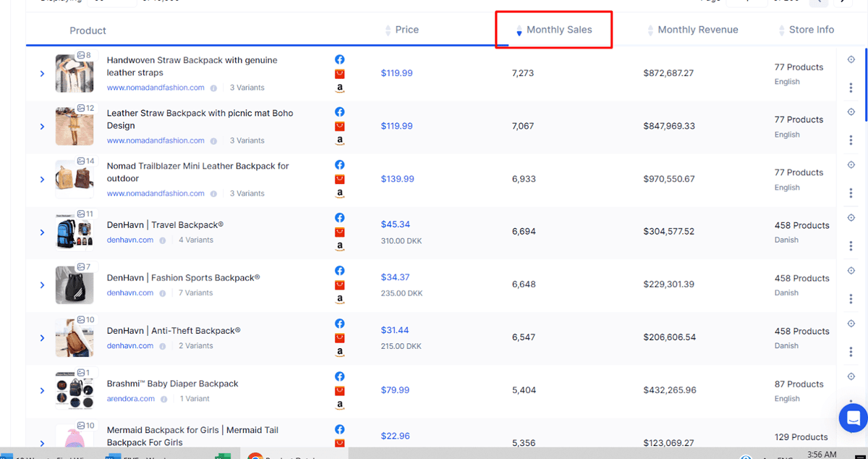
Task: Open www.nomadandfashion.com link under Handwoven Straw Backpack
Action: click(156, 88)
